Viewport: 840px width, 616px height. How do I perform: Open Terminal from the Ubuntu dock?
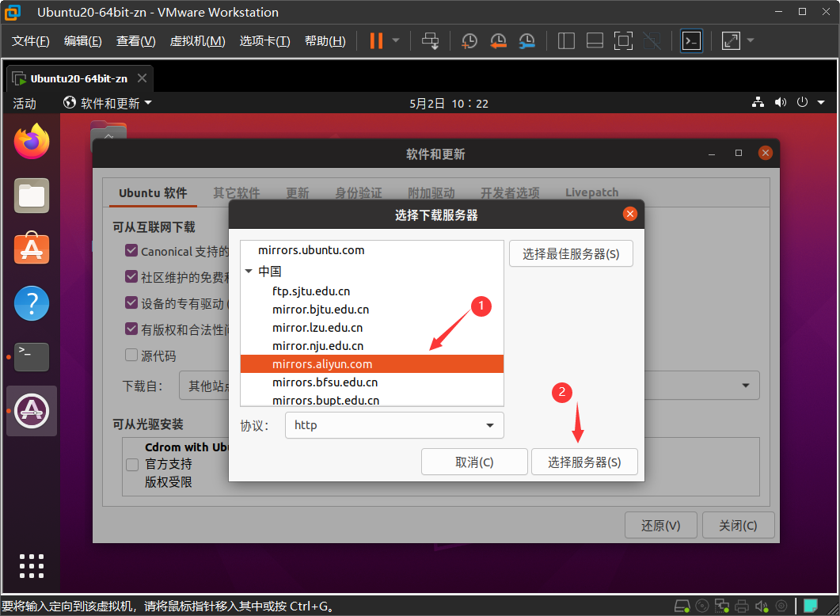point(32,357)
